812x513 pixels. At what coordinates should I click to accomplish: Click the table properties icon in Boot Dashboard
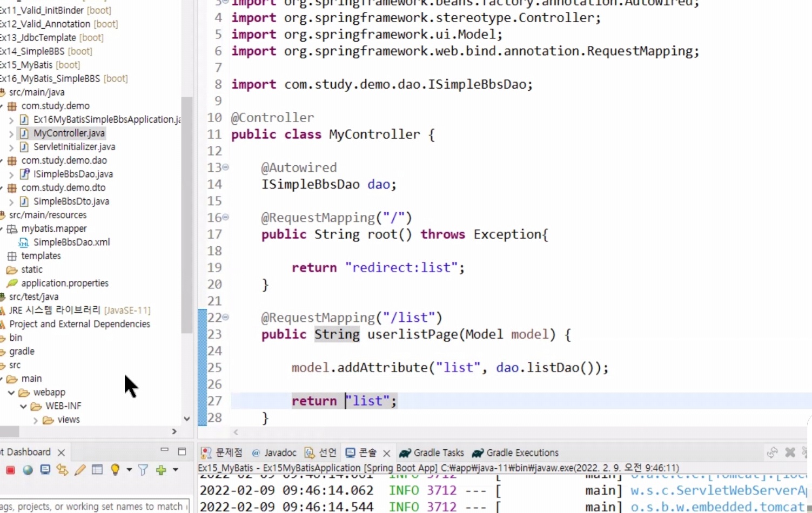pos(97,470)
